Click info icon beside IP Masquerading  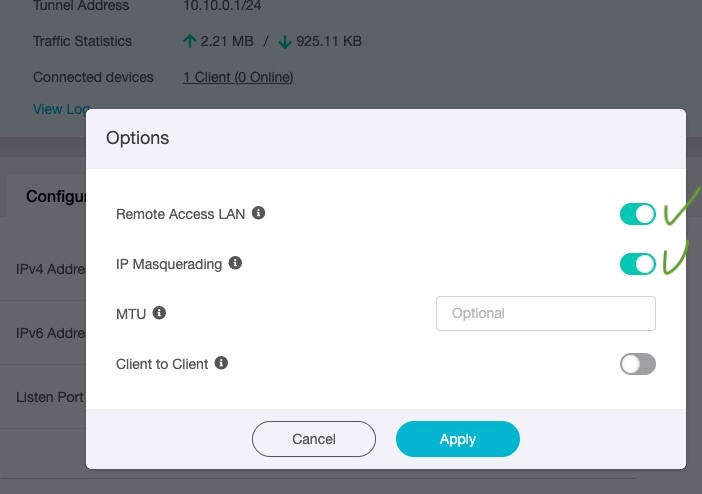[235, 263]
